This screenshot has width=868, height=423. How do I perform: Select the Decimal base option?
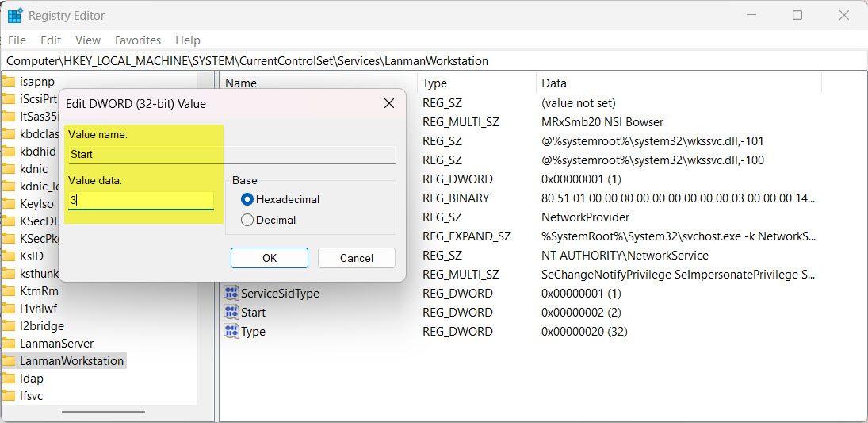tap(247, 220)
